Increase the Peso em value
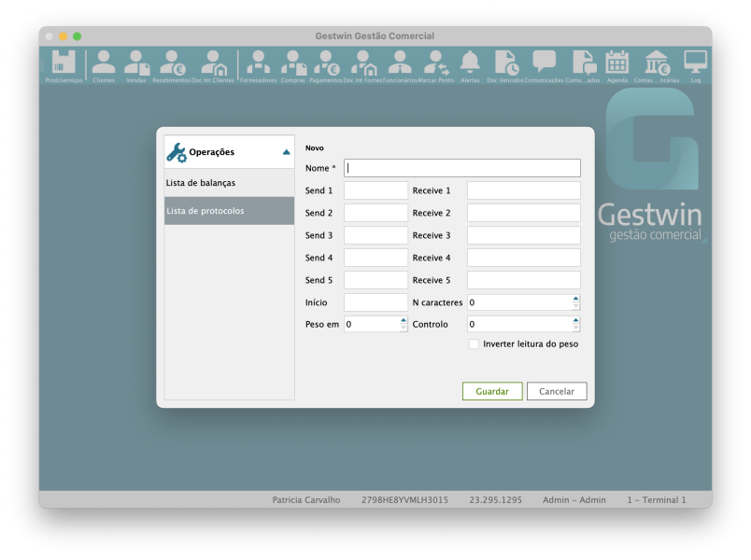 coord(404,321)
